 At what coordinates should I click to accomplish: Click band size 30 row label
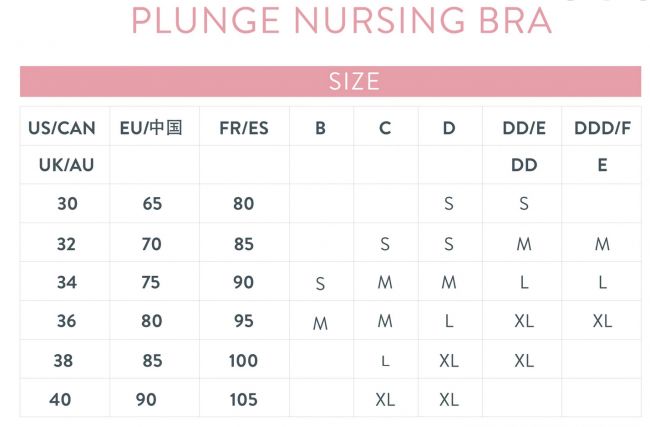[67, 204]
